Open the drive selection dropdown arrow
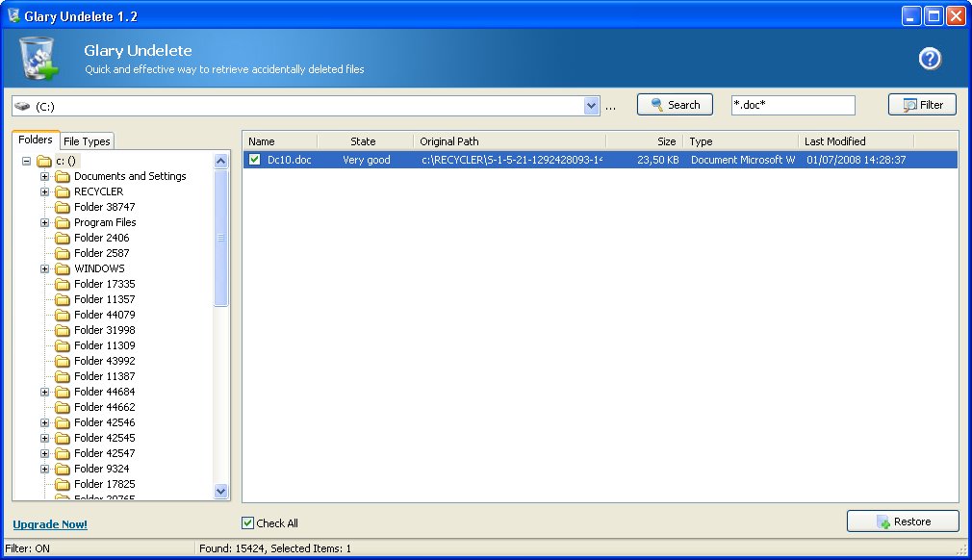 pyautogui.click(x=592, y=106)
